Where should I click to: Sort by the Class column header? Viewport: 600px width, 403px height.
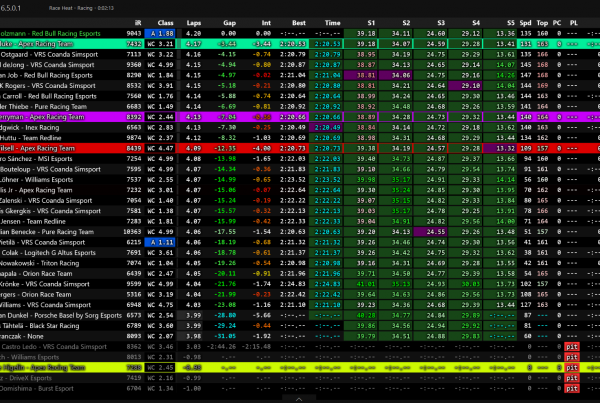165,23
